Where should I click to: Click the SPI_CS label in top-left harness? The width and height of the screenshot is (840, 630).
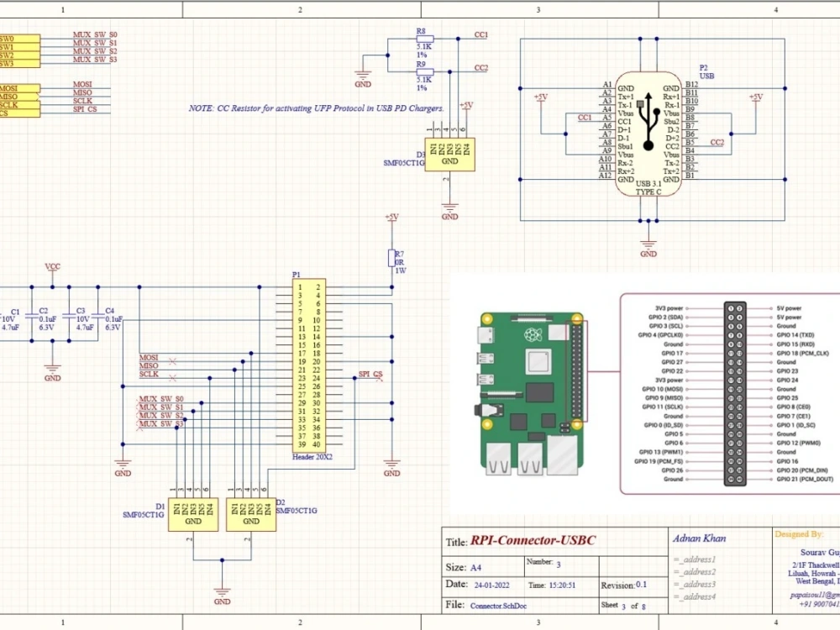(85, 109)
